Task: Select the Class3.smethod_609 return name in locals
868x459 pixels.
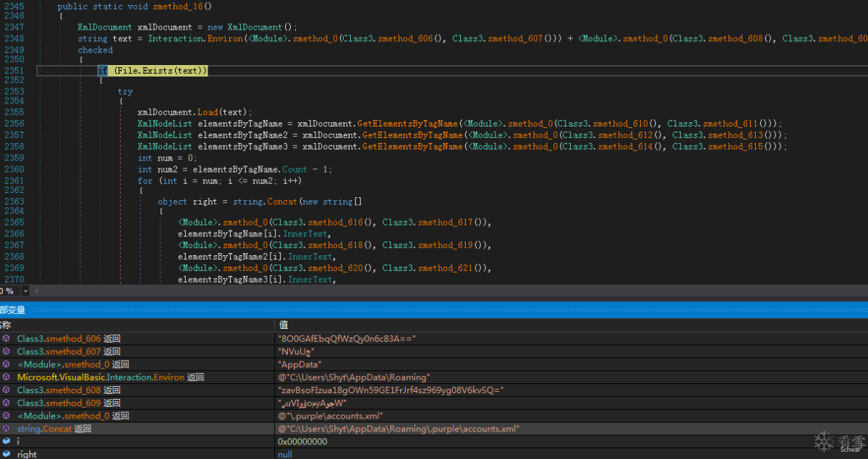Action: pyautogui.click(x=69, y=403)
